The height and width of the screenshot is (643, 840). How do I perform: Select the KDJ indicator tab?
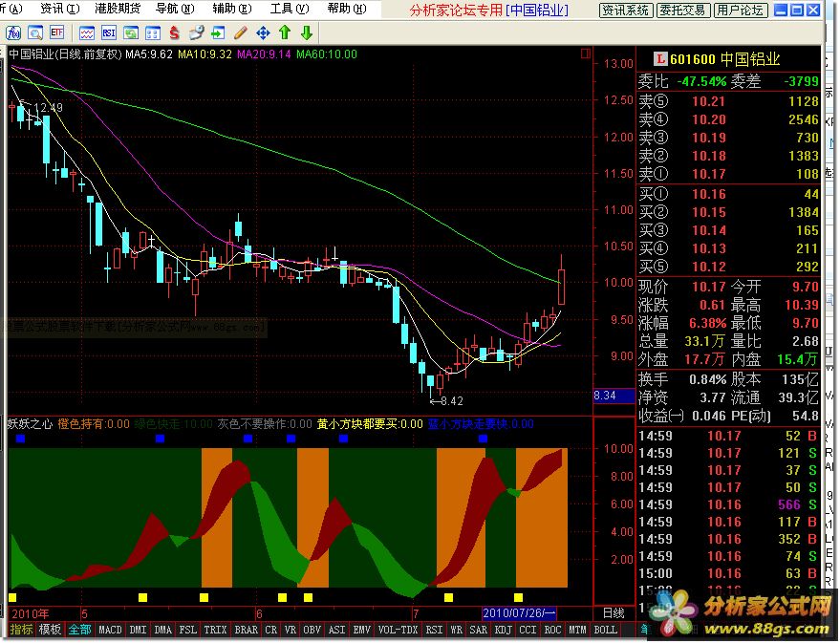click(503, 630)
